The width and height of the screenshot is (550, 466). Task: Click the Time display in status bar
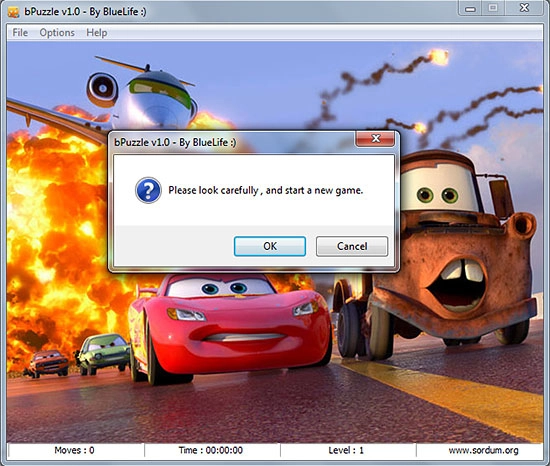click(x=211, y=450)
